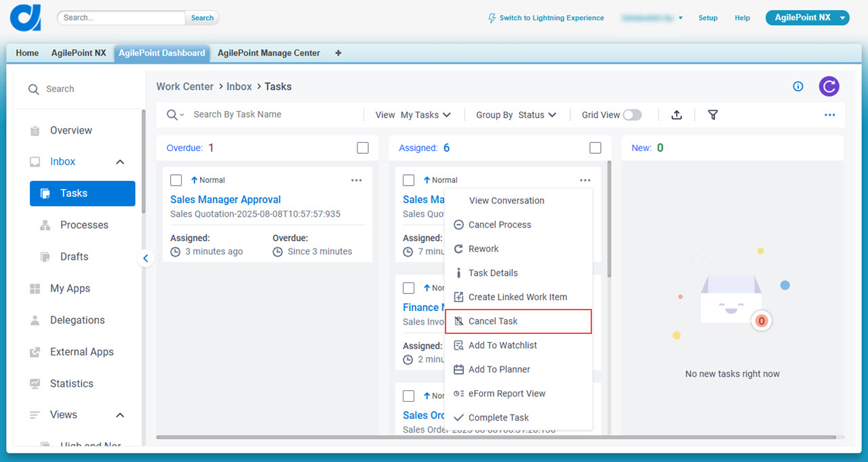Click the search magnifier icon in task toolbar
Screen dimensions: 868x462
172,115
